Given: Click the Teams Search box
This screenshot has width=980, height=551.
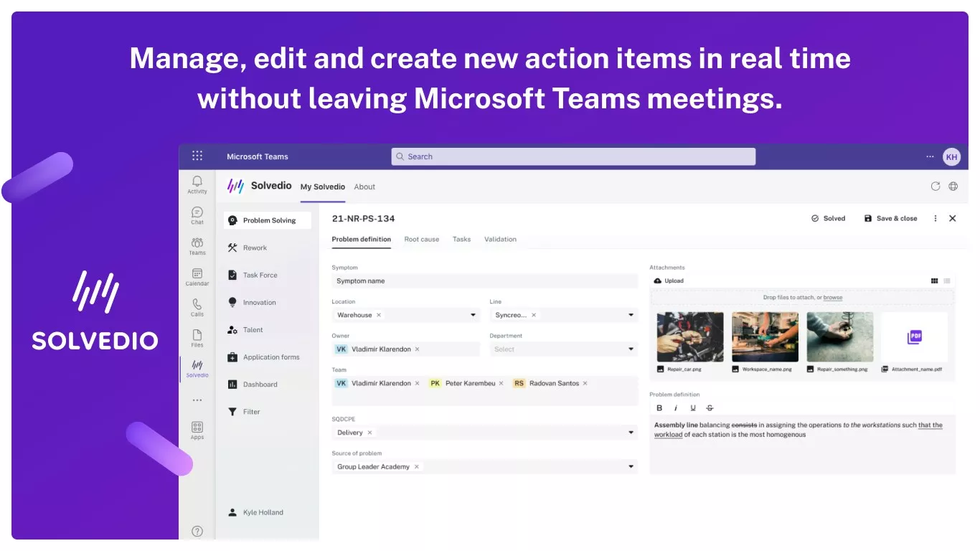Looking at the screenshot, I should (x=573, y=156).
